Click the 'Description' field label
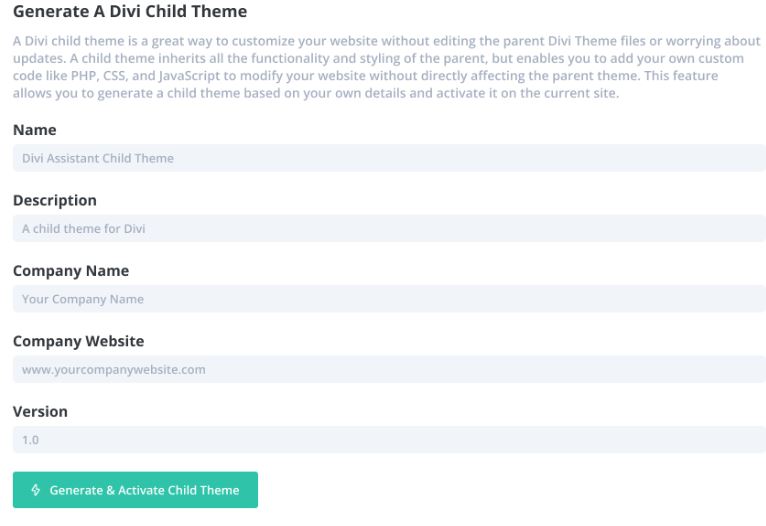The height and width of the screenshot is (526, 766). coord(55,200)
